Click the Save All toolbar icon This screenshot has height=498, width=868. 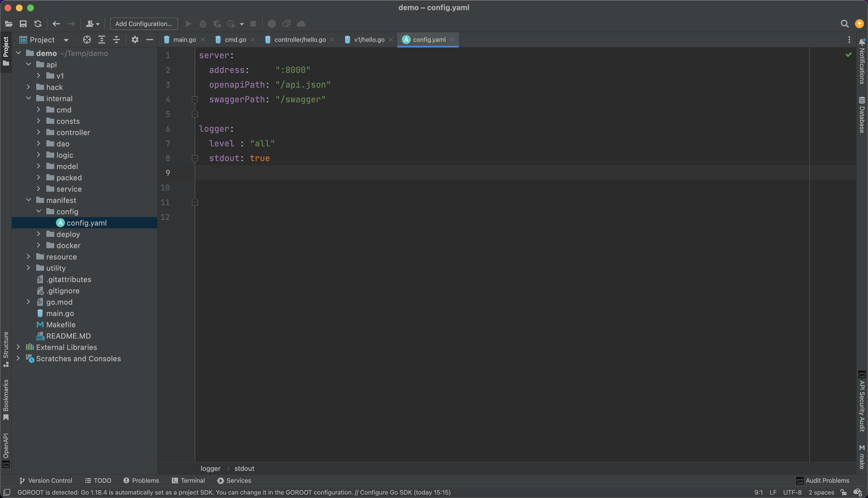pyautogui.click(x=23, y=24)
